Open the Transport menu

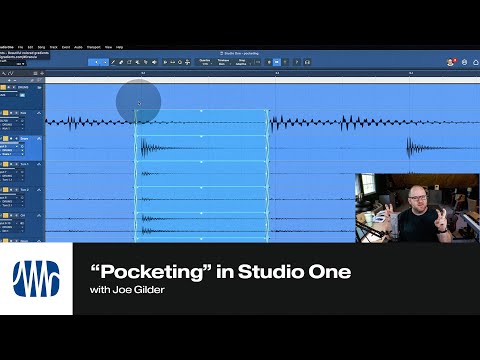[x=94, y=47]
